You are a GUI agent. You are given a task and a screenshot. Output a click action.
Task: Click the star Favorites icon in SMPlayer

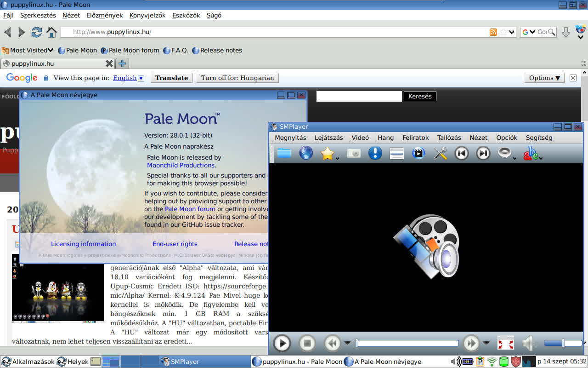[x=327, y=153]
